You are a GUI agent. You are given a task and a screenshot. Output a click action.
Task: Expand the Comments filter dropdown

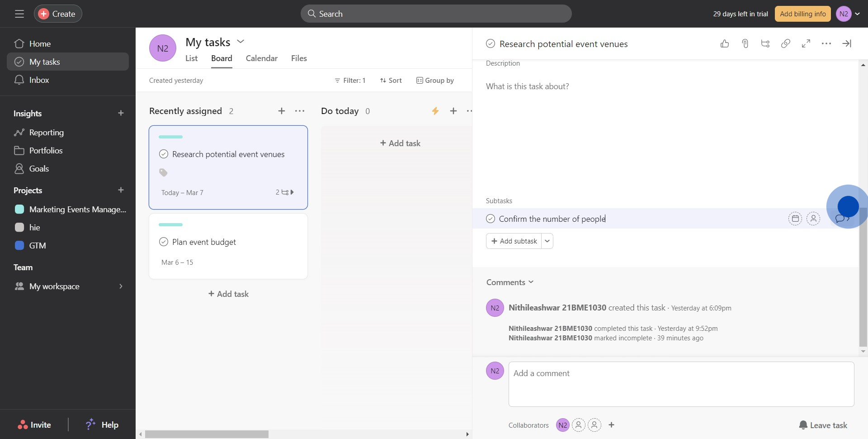[x=531, y=282]
